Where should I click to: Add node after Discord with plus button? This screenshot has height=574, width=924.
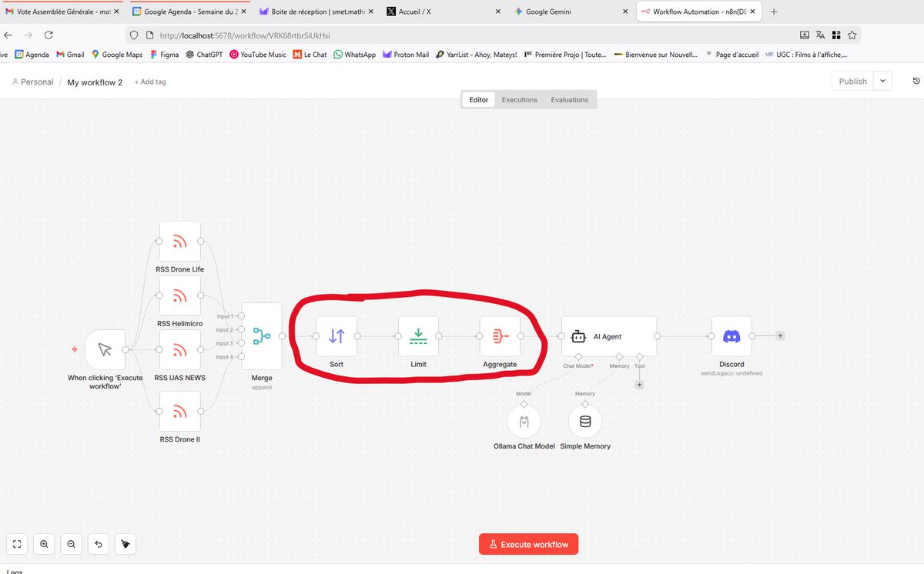point(780,335)
